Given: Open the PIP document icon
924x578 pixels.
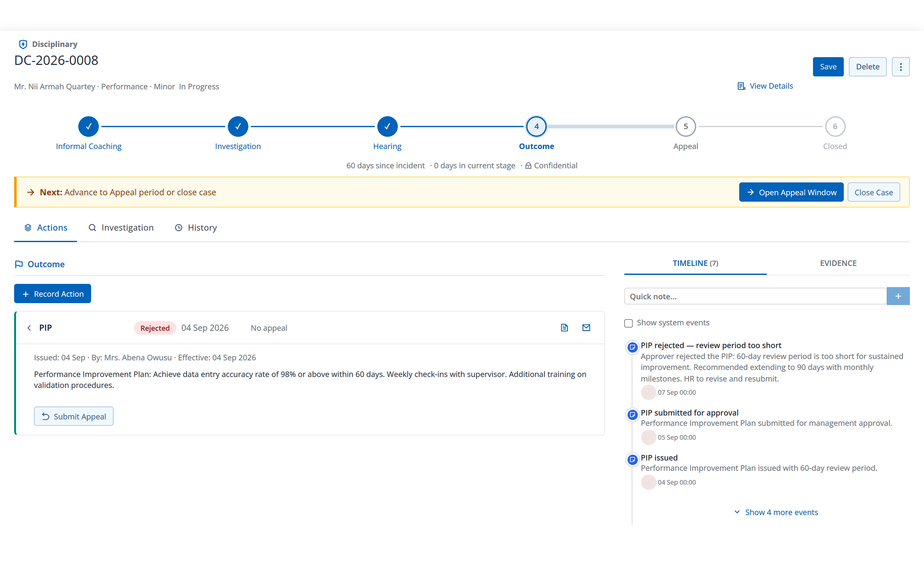Looking at the screenshot, I should (x=564, y=328).
